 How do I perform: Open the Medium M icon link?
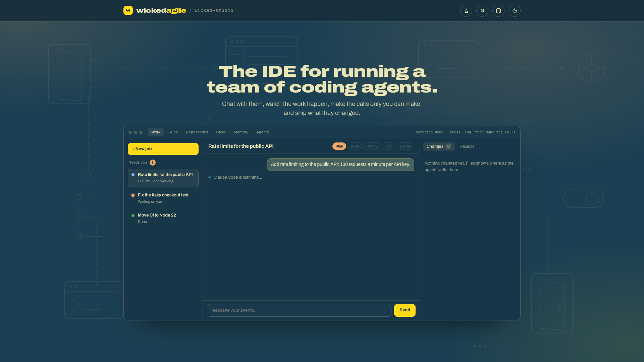coord(482,11)
